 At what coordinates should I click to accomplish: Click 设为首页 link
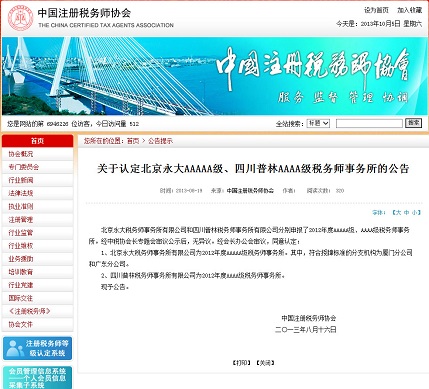[376, 10]
